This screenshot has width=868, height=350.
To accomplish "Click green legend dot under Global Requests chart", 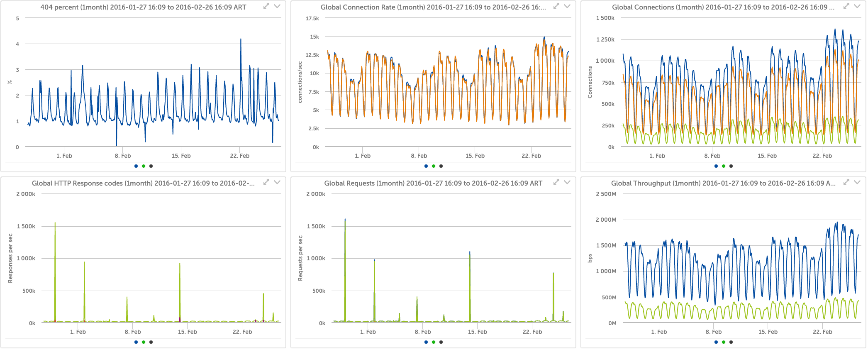I will click(434, 342).
